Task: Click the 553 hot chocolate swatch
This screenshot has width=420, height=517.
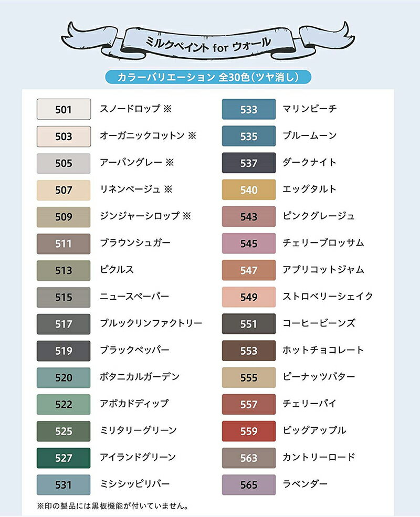Action: [x=248, y=351]
